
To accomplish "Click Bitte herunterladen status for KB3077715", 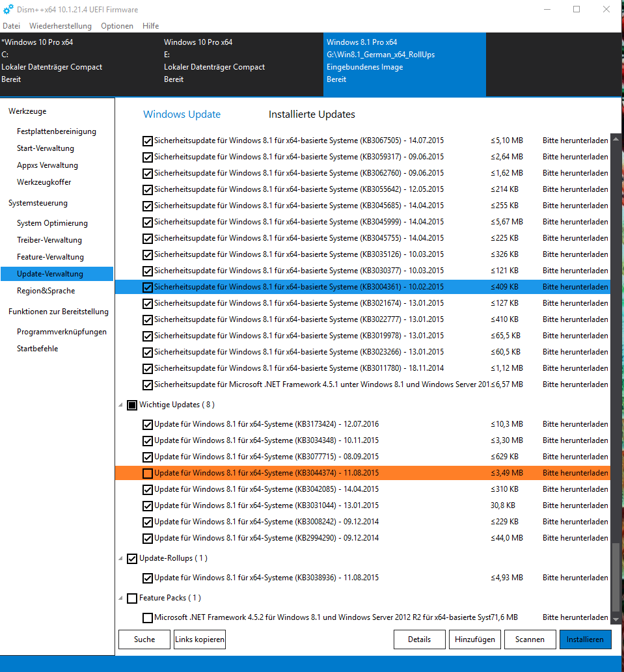I will pos(575,457).
